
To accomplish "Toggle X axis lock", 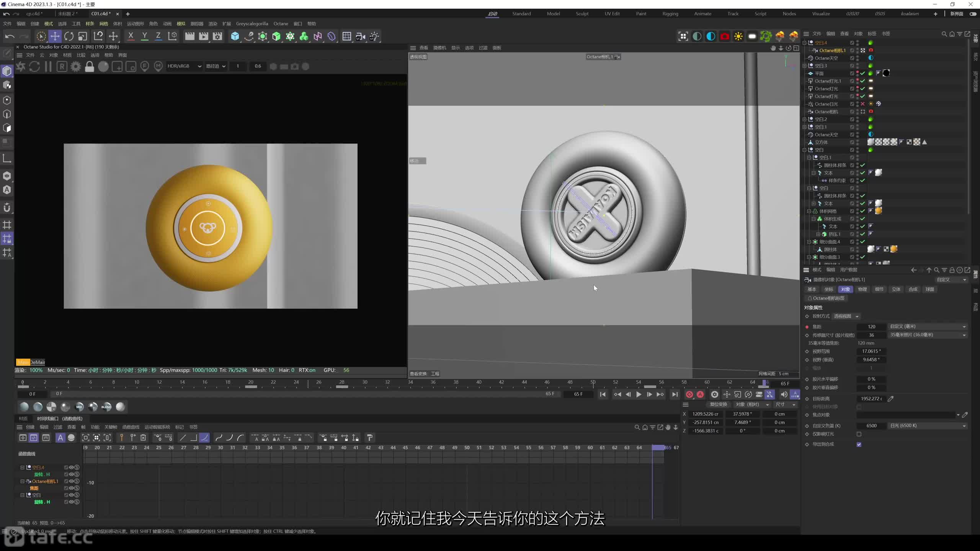I will [131, 36].
